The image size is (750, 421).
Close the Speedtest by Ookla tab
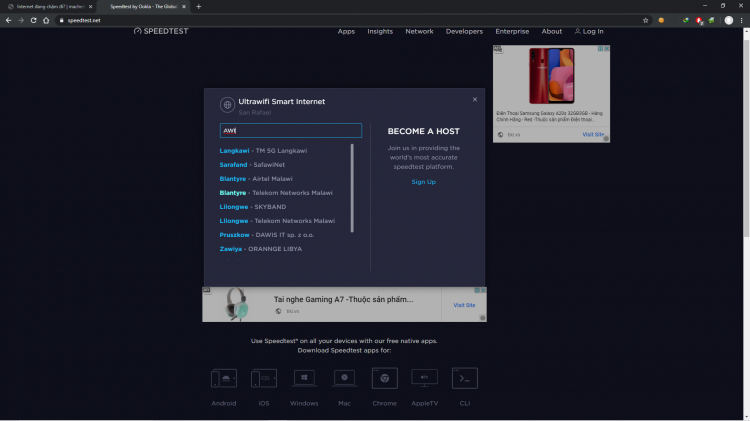[184, 7]
